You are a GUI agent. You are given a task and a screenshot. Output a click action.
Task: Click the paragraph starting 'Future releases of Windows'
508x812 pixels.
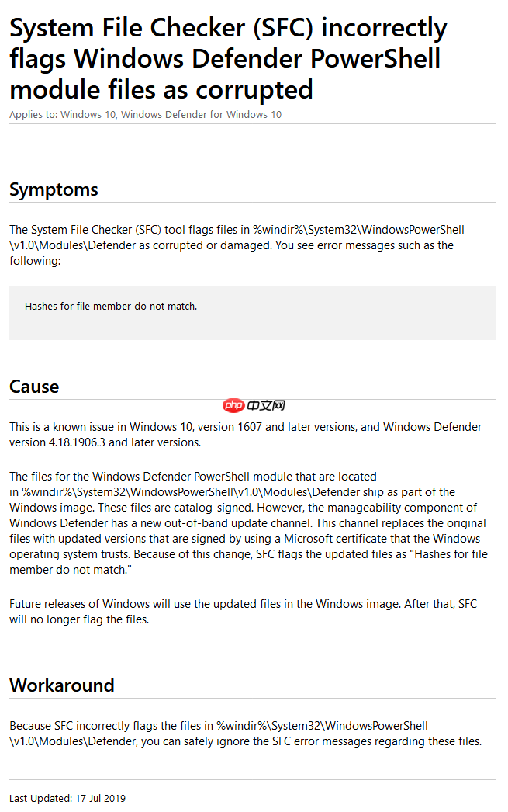pyautogui.click(x=243, y=612)
